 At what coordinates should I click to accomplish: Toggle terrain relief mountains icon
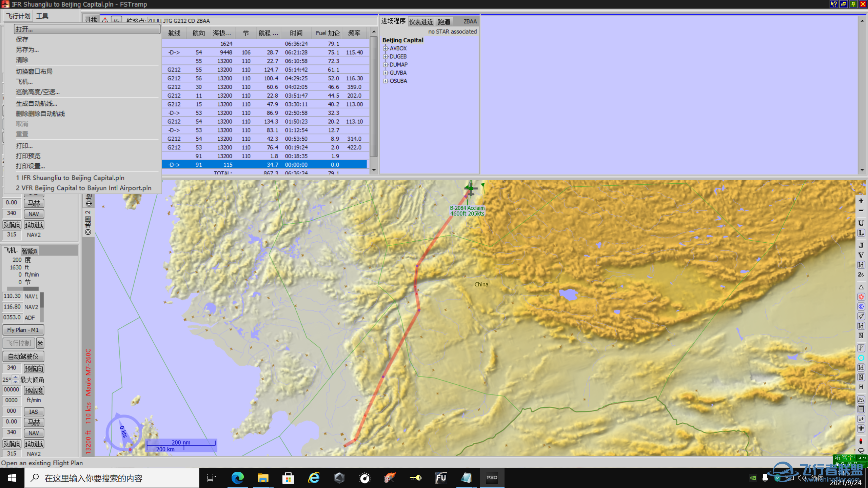pyautogui.click(x=861, y=400)
